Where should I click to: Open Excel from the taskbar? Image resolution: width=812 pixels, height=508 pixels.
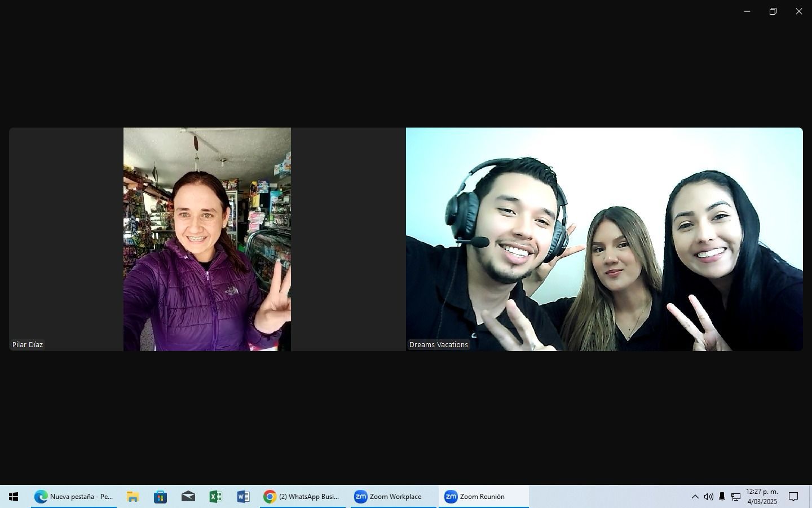[215, 497]
